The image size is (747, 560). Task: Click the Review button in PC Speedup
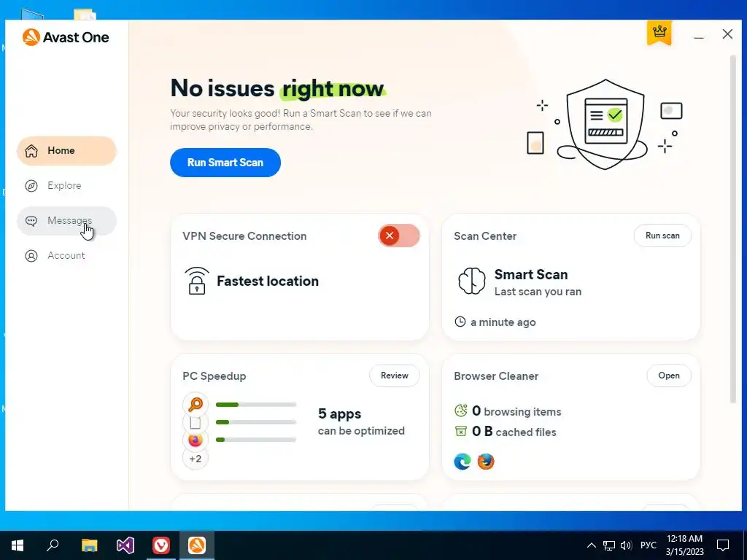click(x=395, y=376)
